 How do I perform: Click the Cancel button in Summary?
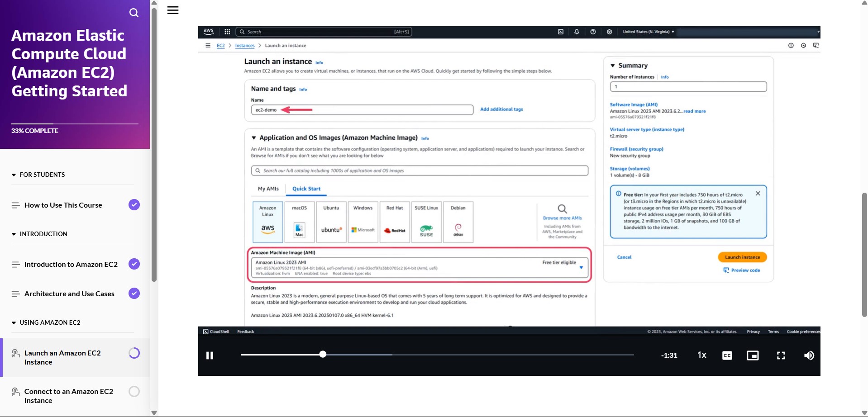coord(624,257)
